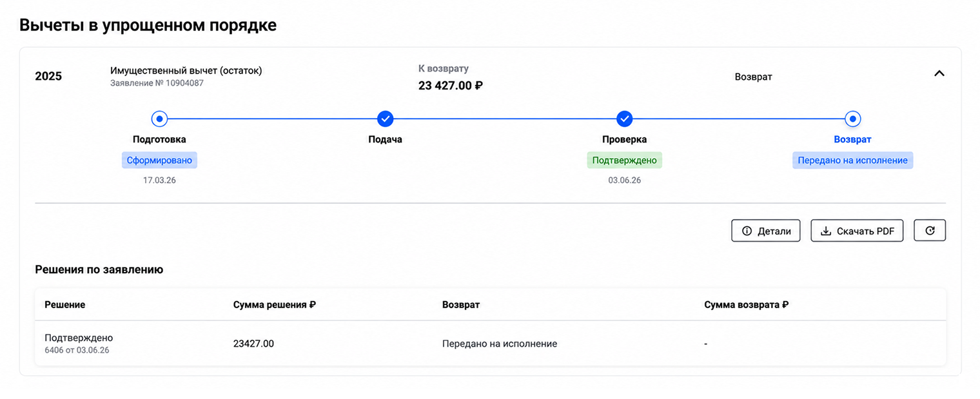Click the Возврат step circle marker
The image size is (980, 399).
(x=852, y=119)
